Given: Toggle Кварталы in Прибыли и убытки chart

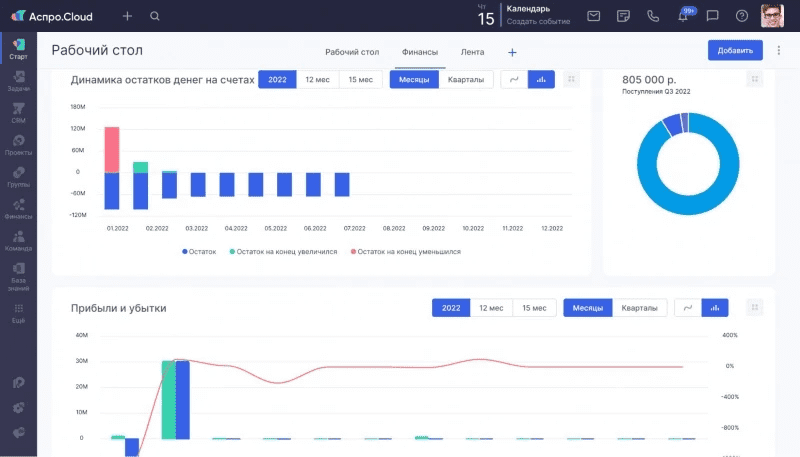Looking at the screenshot, I should [639, 308].
